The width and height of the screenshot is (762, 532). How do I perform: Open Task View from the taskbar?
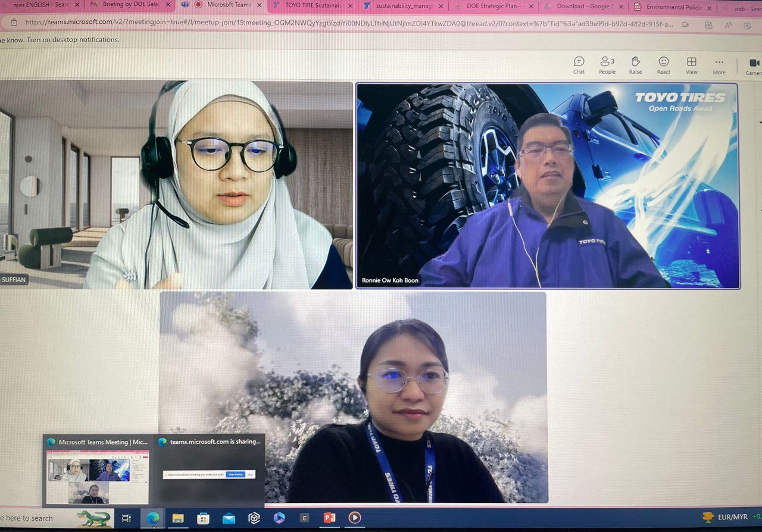pos(126,518)
